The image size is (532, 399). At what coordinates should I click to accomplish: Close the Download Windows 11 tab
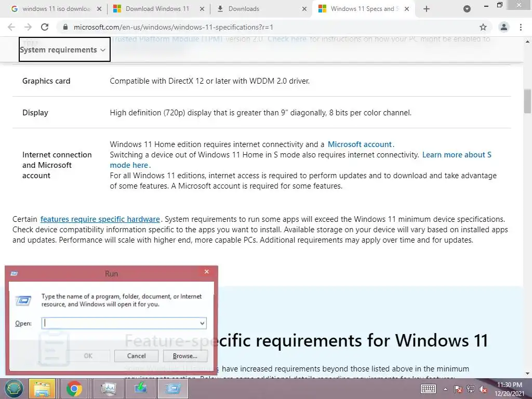coord(202,9)
